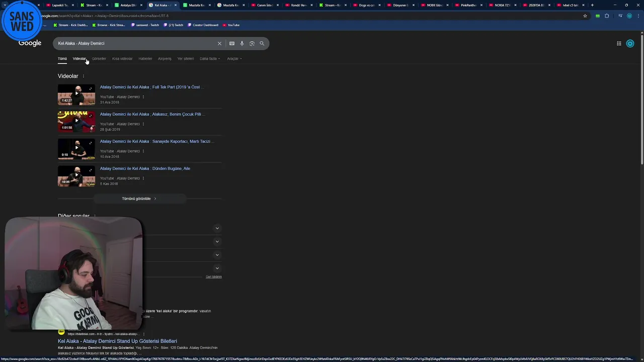Search by image with Google Lens
Viewport: 644px width, 362px height.
click(252, 43)
